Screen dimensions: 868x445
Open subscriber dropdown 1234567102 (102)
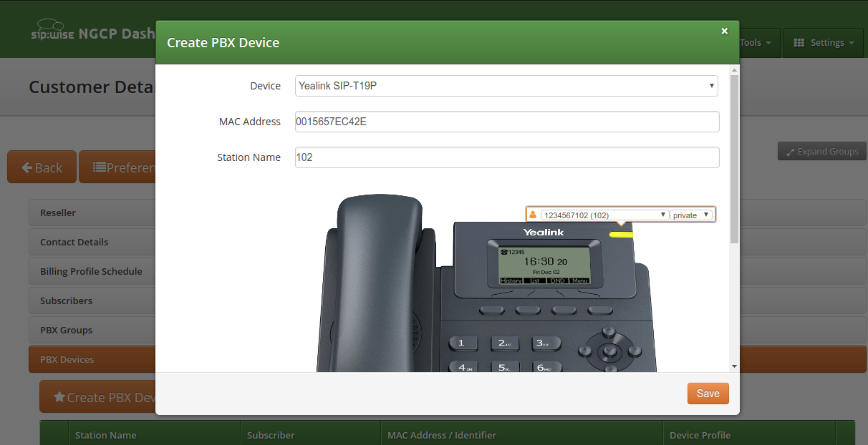click(604, 215)
